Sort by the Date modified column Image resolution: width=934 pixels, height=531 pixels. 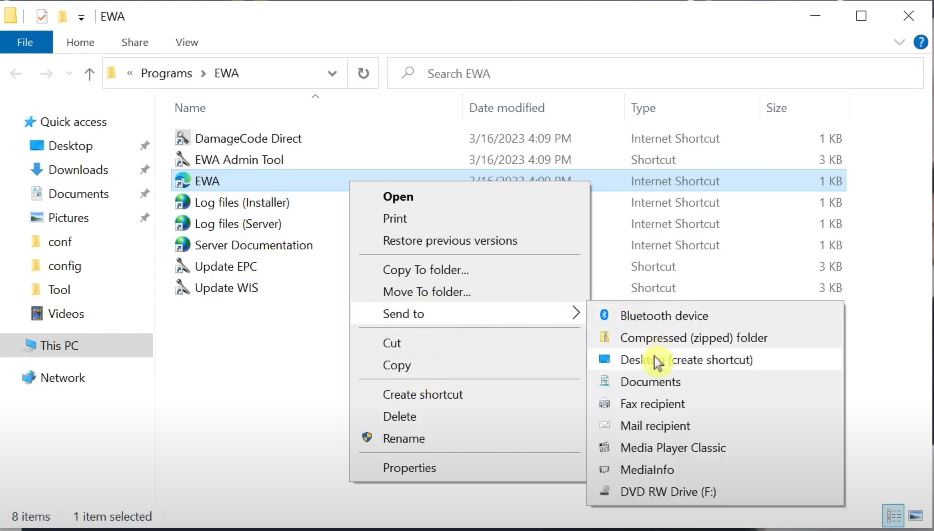506,108
